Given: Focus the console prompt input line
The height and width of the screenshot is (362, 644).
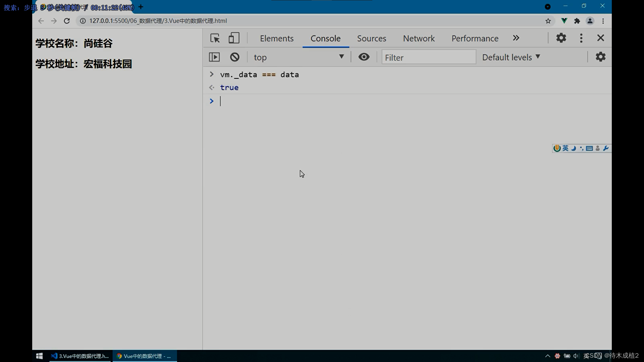Looking at the screenshot, I should pyautogui.click(x=407, y=101).
